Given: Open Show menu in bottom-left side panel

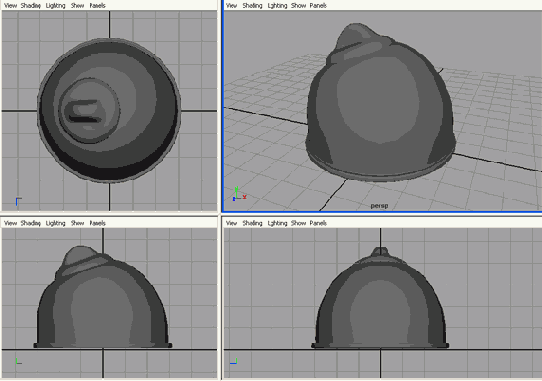Looking at the screenshot, I should pyautogui.click(x=77, y=223).
